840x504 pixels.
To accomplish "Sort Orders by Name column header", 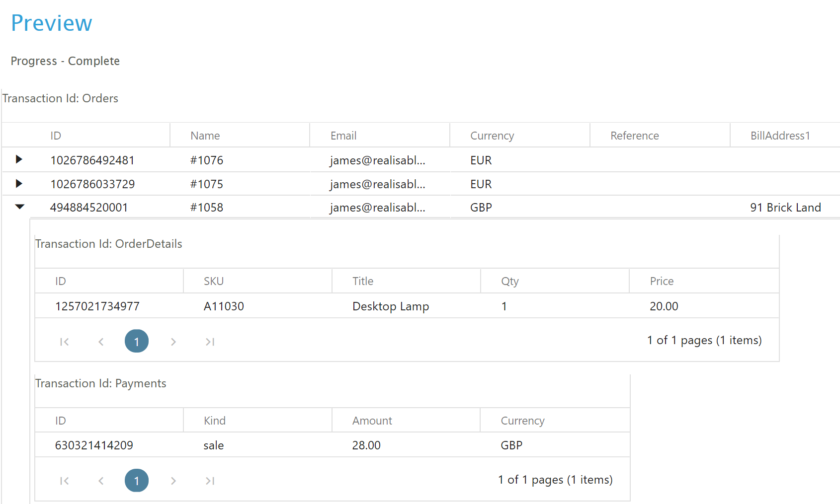I will 205,136.
